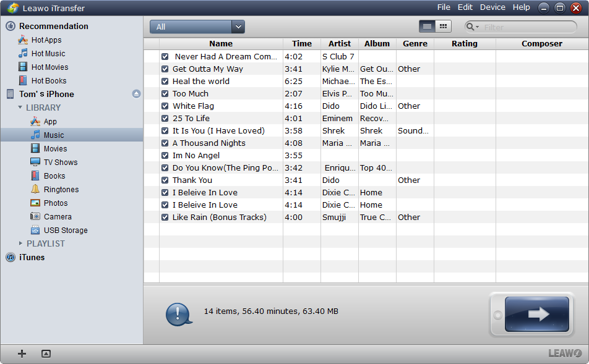This screenshot has width=589, height=364.
Task: Open Hot Apps recommendation icon
Action: [23, 40]
